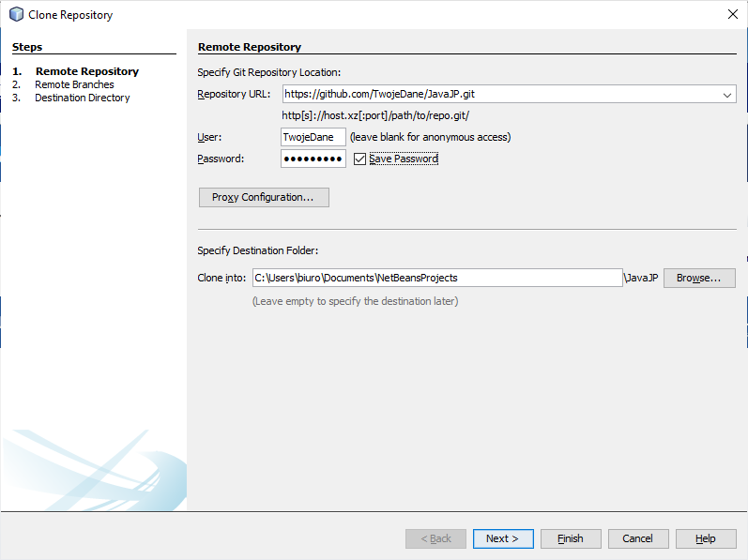Viewport: 748px width, 560px height.
Task: Select the Destination Directory step
Action: [x=82, y=98]
